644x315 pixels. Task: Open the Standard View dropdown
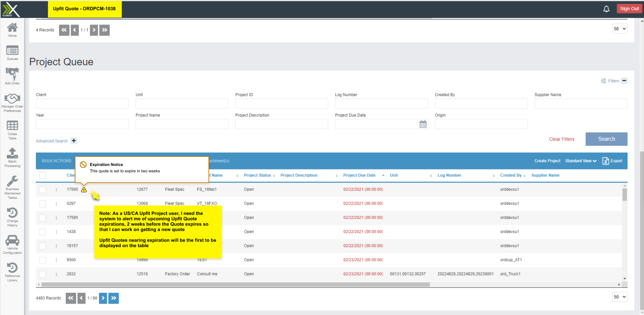tap(581, 161)
